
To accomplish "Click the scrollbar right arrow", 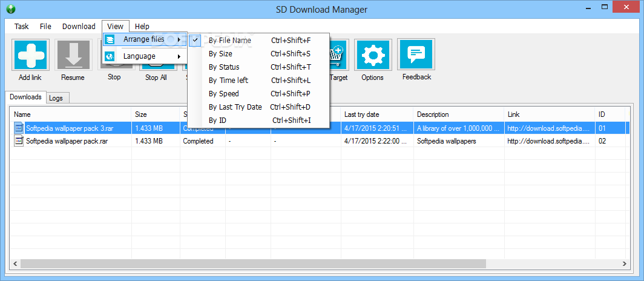I will coord(625,263).
